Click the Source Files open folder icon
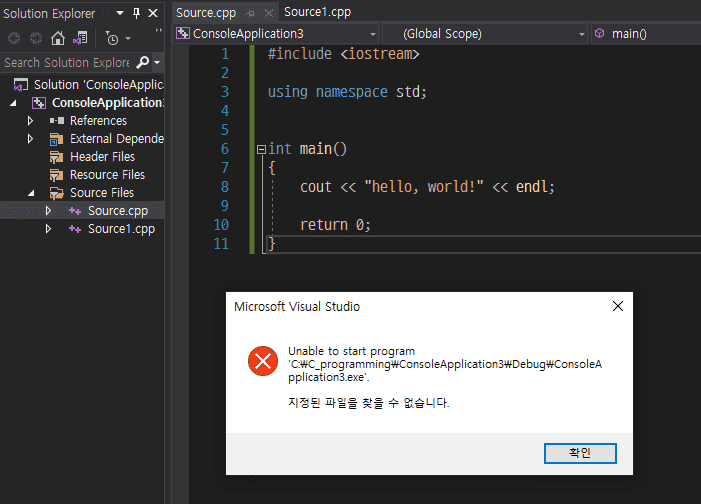Image resolution: width=701 pixels, height=504 pixels. pyautogui.click(x=56, y=193)
